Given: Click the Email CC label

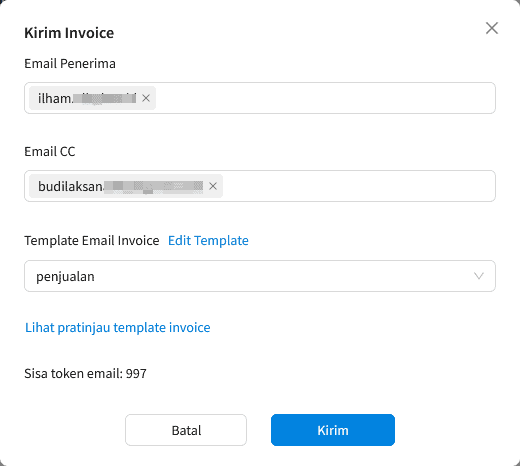Looking at the screenshot, I should (50, 152).
